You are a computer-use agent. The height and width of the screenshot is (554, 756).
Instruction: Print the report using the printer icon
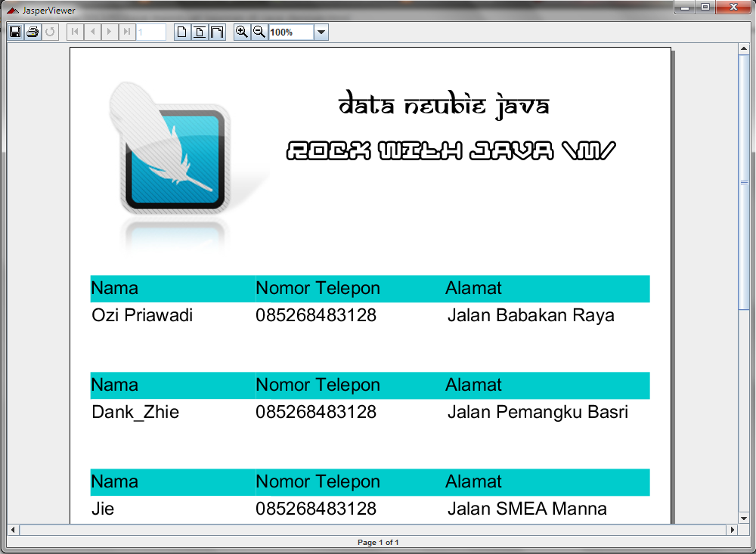click(x=33, y=32)
